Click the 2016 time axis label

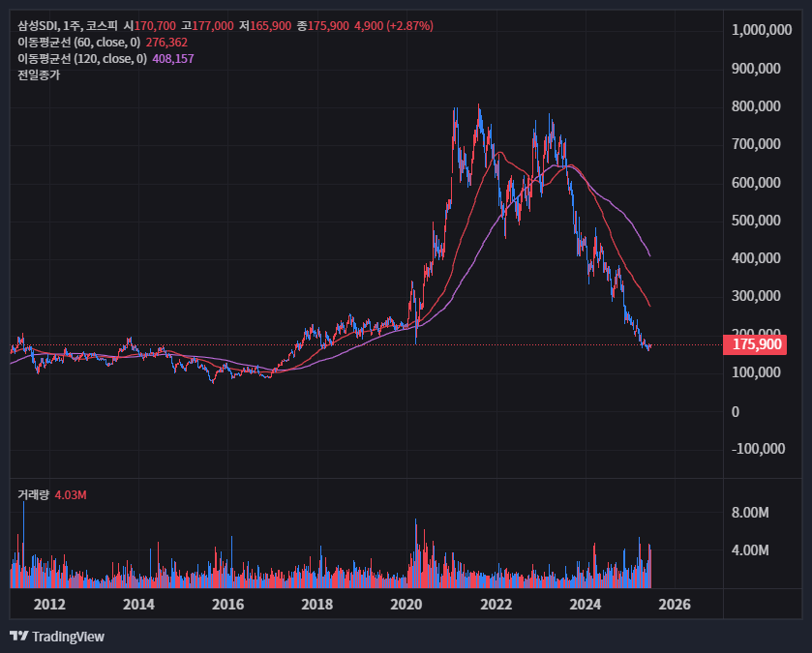(x=227, y=605)
